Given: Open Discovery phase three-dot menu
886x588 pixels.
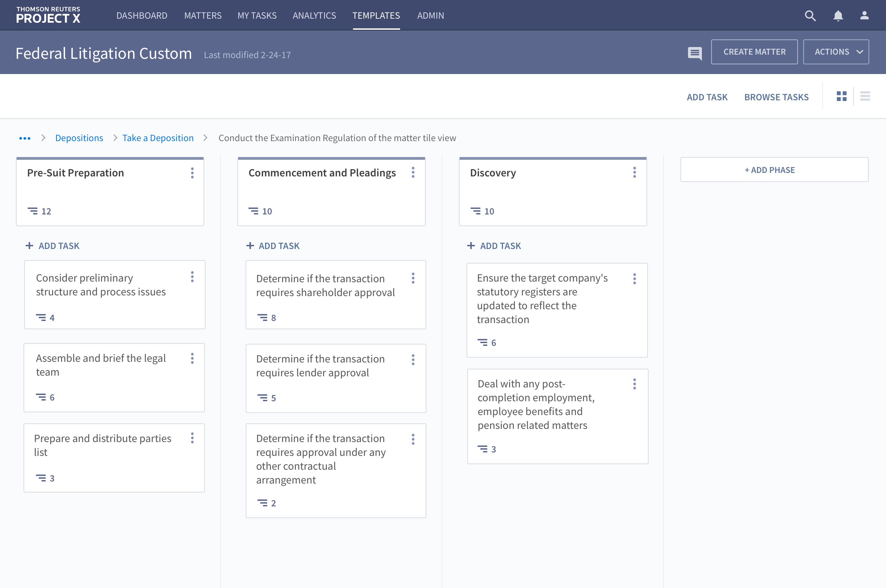Looking at the screenshot, I should click(x=634, y=173).
